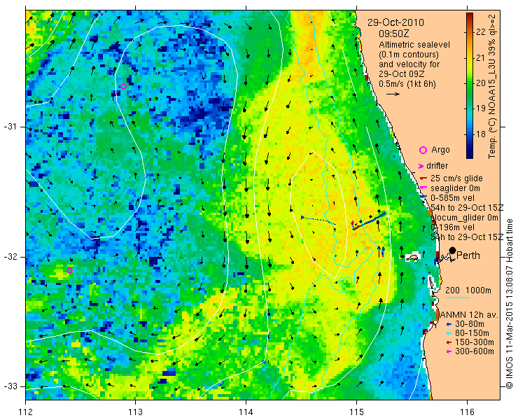Screen dimensions: 518x420
Task: Click the 29-Oct-2010 date label
Action: point(395,22)
